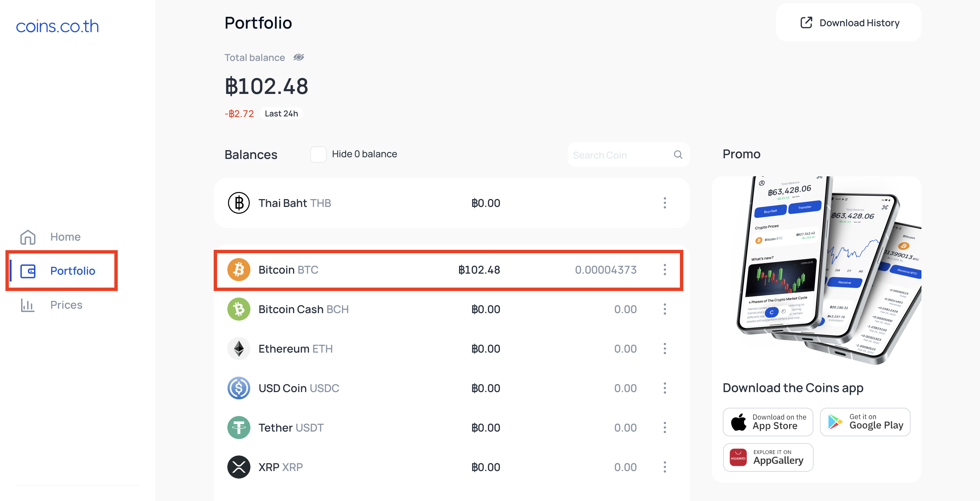Image resolution: width=980 pixels, height=501 pixels.
Task: Open Ethereum row options menu
Action: coord(665,349)
